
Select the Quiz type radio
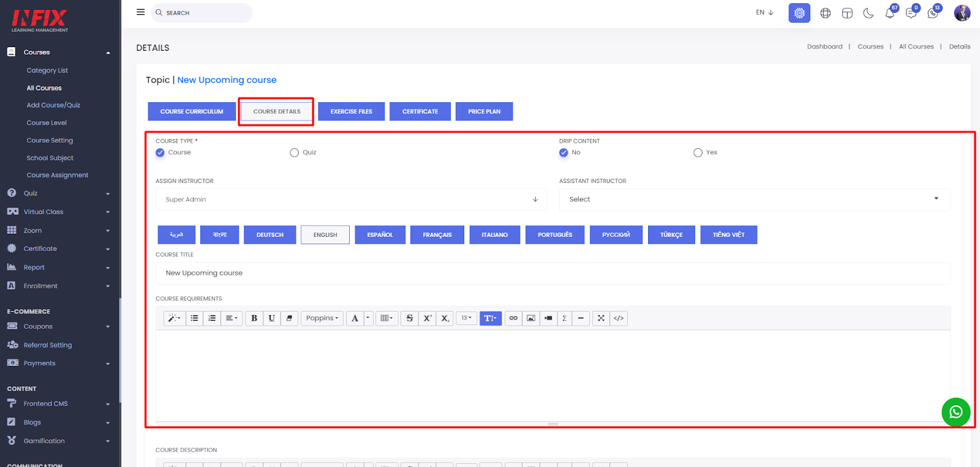(x=295, y=152)
